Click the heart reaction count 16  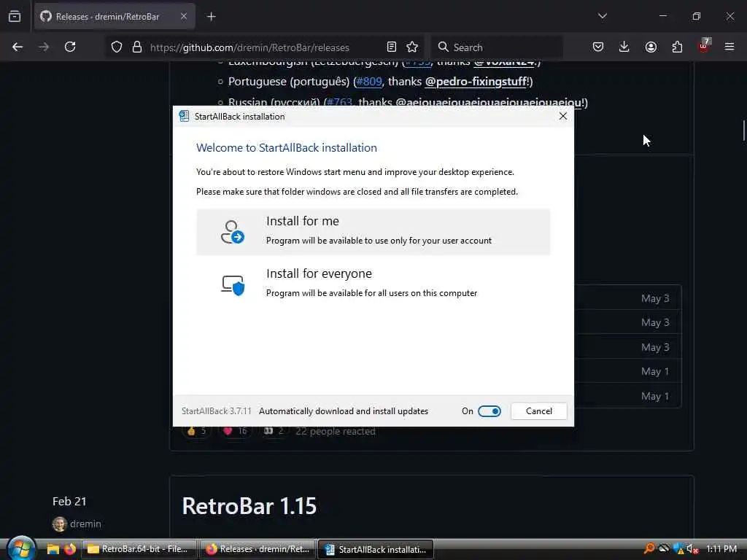[235, 431]
